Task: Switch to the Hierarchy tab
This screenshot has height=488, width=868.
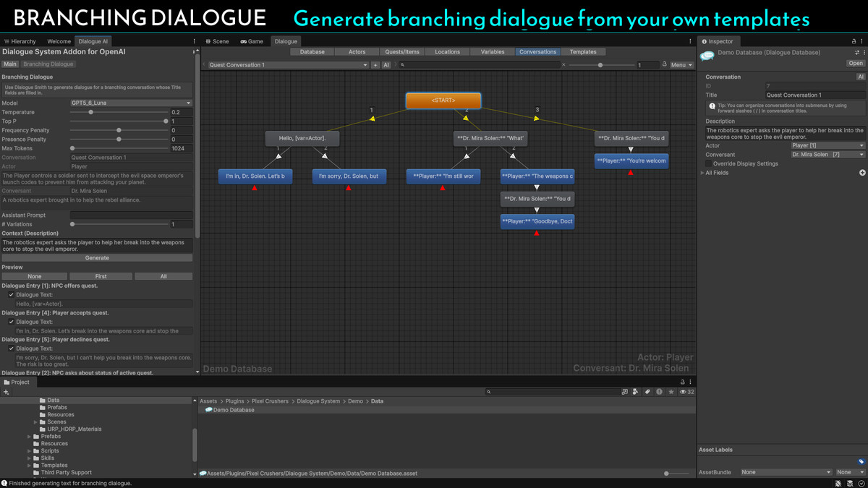Action: (x=20, y=42)
